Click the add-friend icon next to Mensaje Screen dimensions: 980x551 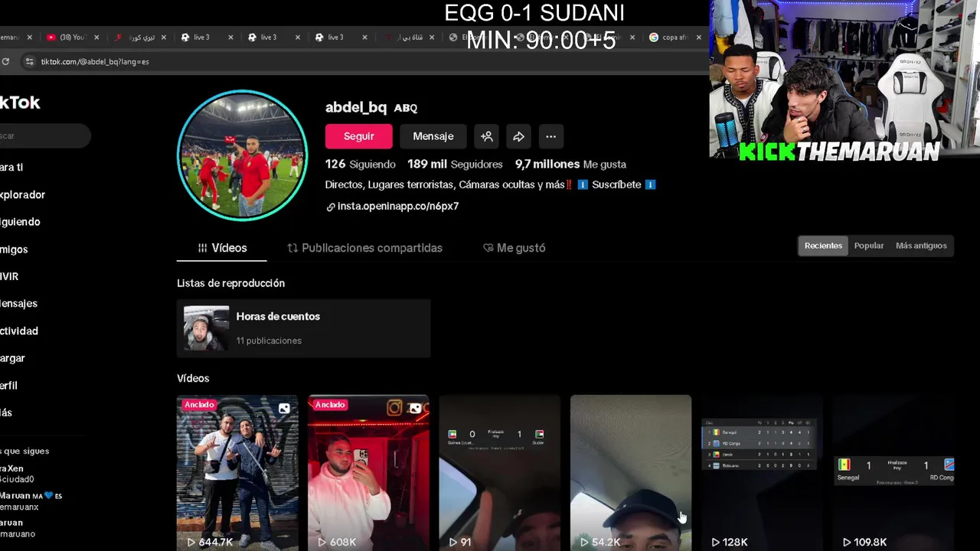tap(486, 136)
